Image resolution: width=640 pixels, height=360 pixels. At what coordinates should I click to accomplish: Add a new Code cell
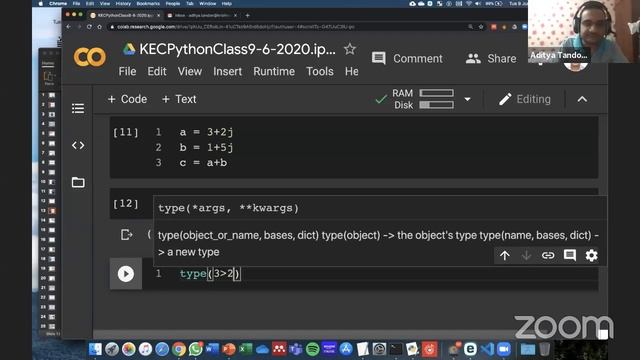tap(127, 99)
